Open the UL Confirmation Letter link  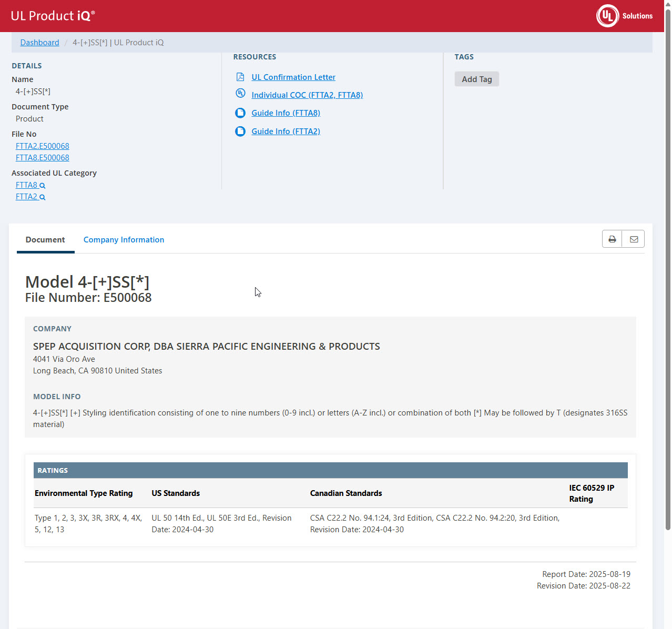coord(293,77)
